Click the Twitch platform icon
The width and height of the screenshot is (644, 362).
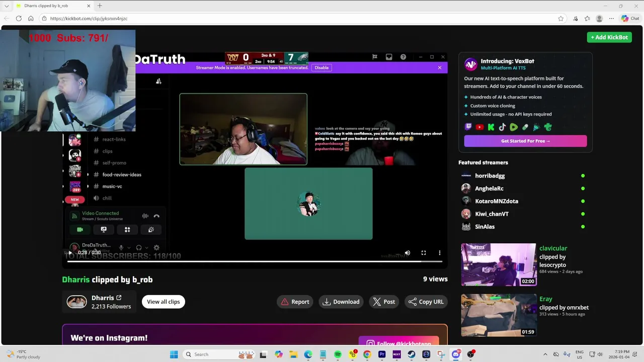468,127
